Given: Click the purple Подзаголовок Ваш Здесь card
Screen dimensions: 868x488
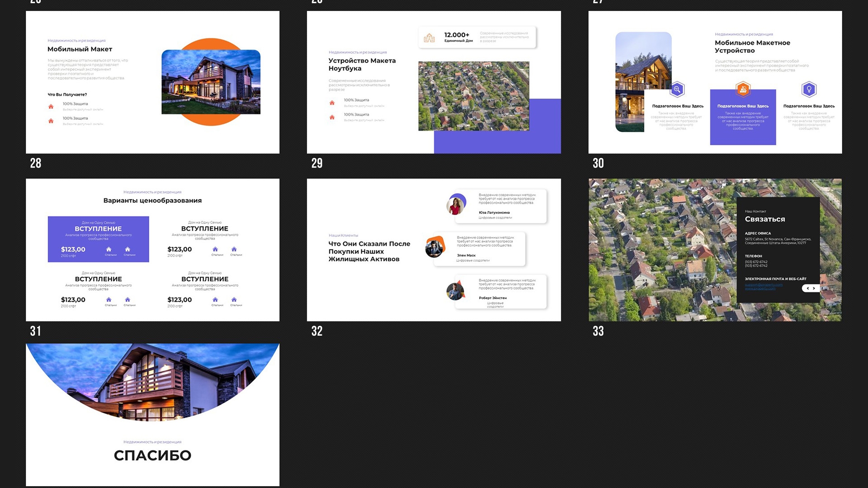Looking at the screenshot, I should click(743, 117).
